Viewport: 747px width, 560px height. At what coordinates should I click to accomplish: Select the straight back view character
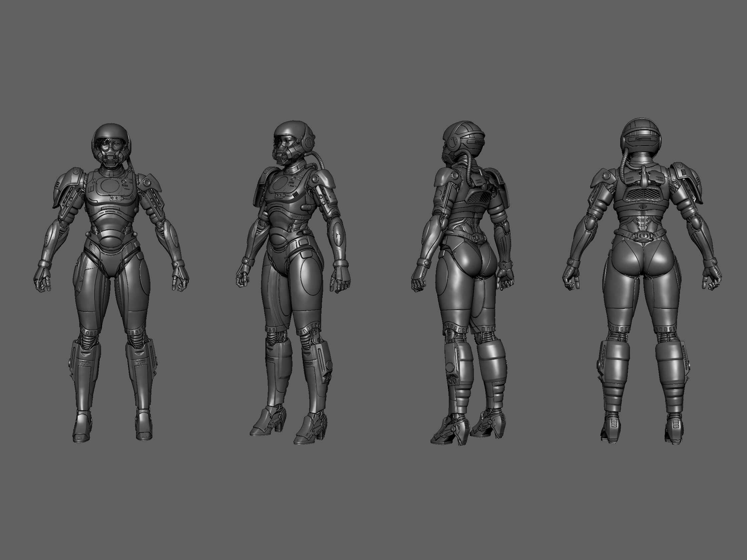[x=641, y=281]
